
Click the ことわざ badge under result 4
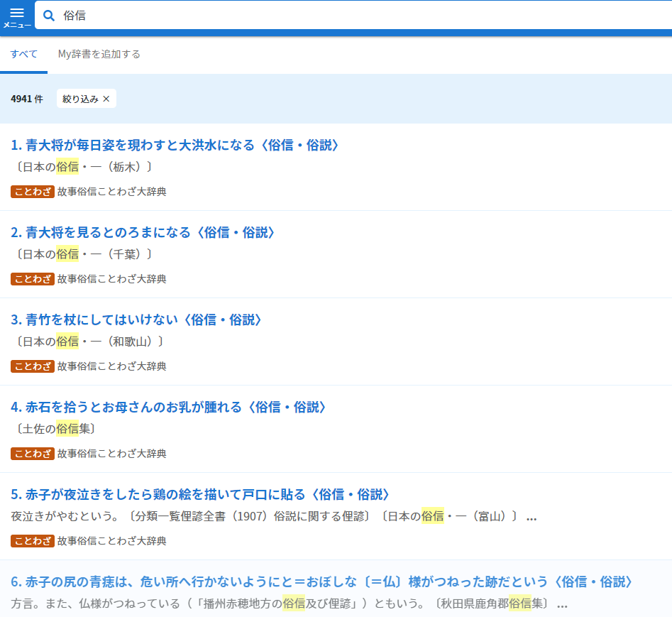[x=33, y=454]
